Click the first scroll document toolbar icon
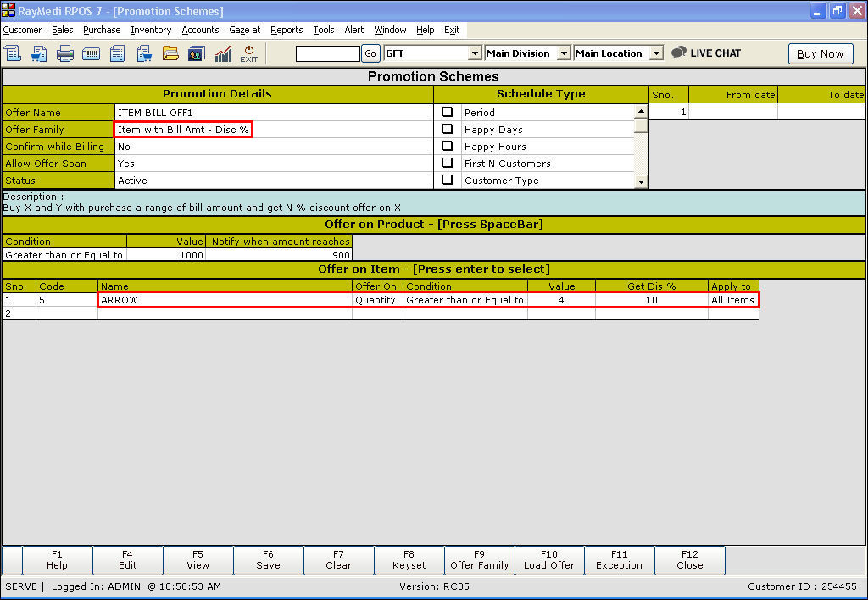 click(x=13, y=53)
